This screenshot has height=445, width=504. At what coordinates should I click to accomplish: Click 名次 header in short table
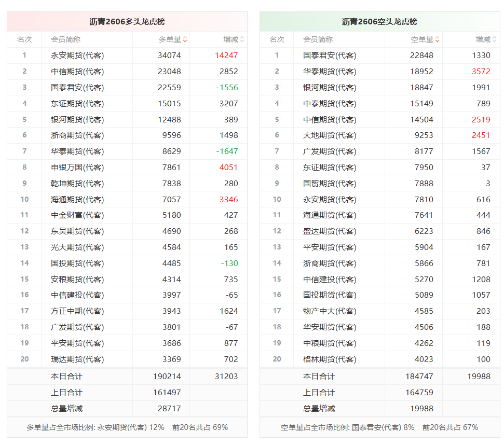[277, 39]
